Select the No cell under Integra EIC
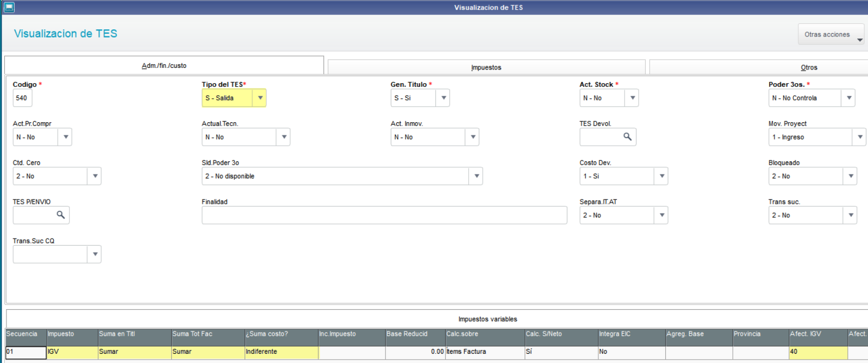868x363 pixels. pyautogui.click(x=632, y=352)
